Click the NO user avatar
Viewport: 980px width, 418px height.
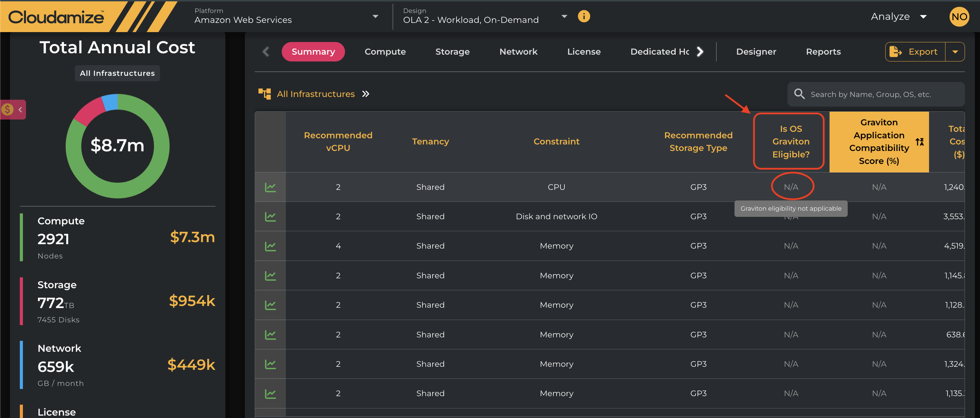pyautogui.click(x=959, y=17)
